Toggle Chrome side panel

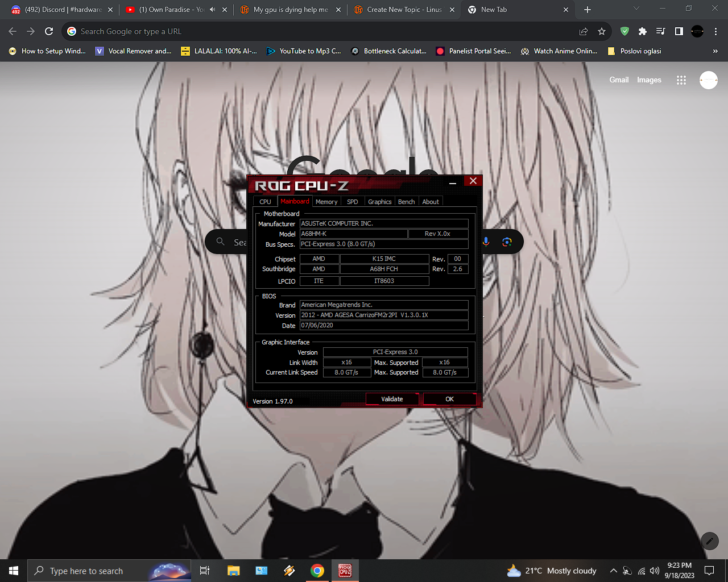(x=679, y=31)
